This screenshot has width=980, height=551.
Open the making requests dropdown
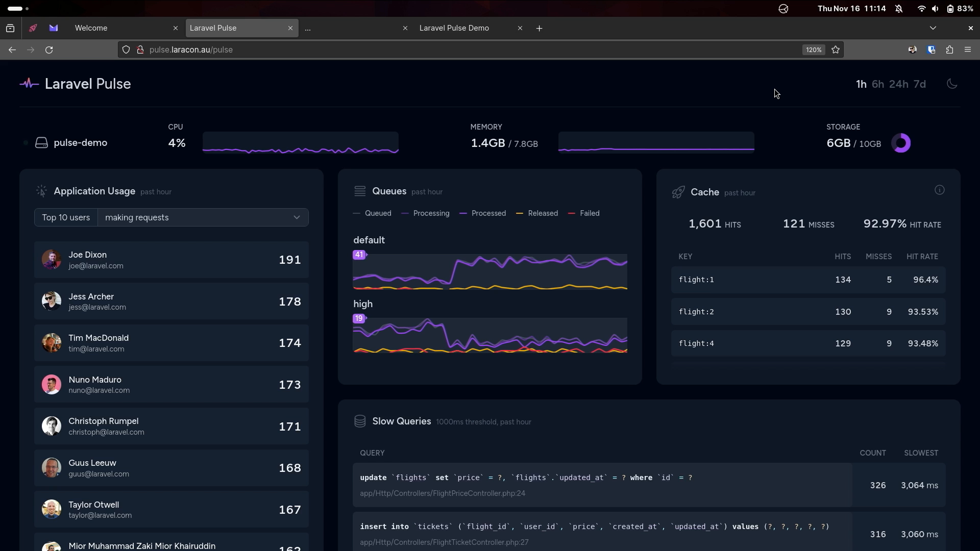(x=203, y=217)
